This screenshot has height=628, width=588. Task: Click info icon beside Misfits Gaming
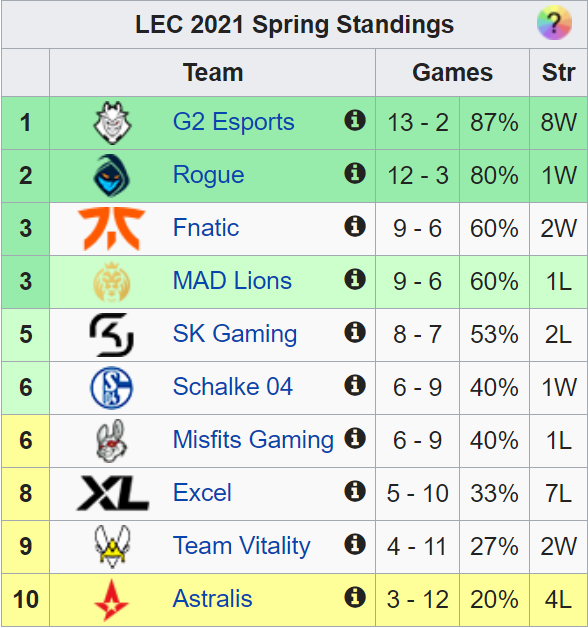355,438
